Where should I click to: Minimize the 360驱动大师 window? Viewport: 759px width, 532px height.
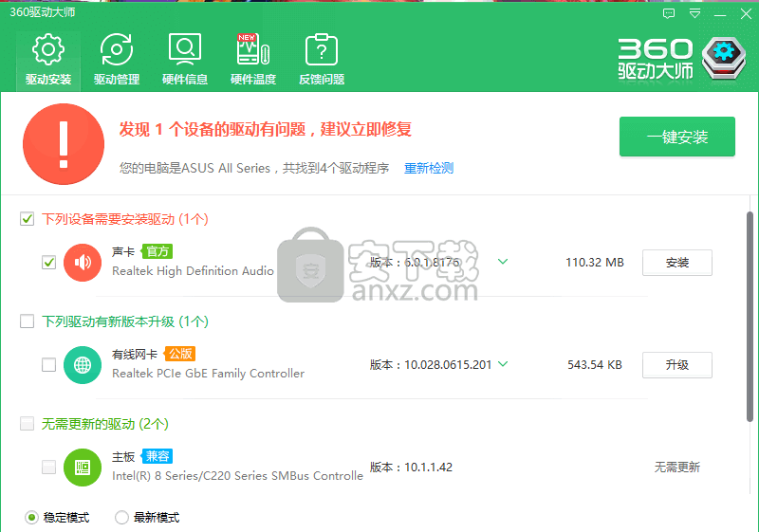tap(720, 14)
